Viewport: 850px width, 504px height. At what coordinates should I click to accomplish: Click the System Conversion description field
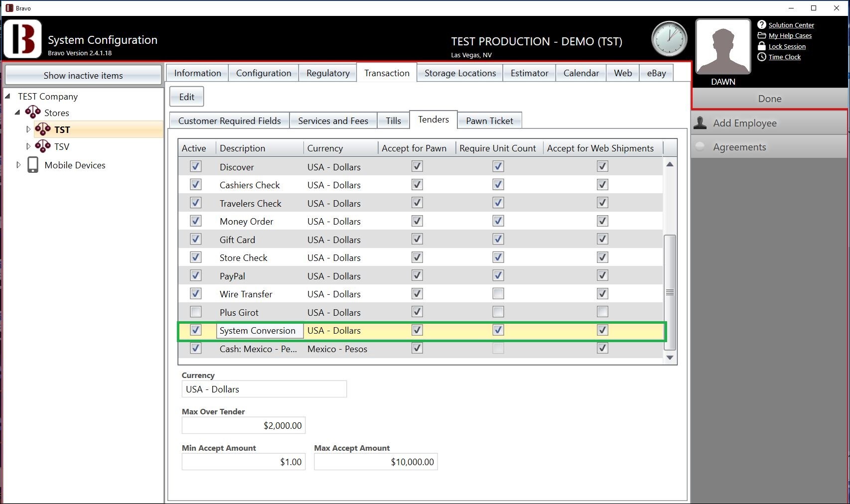[260, 331]
